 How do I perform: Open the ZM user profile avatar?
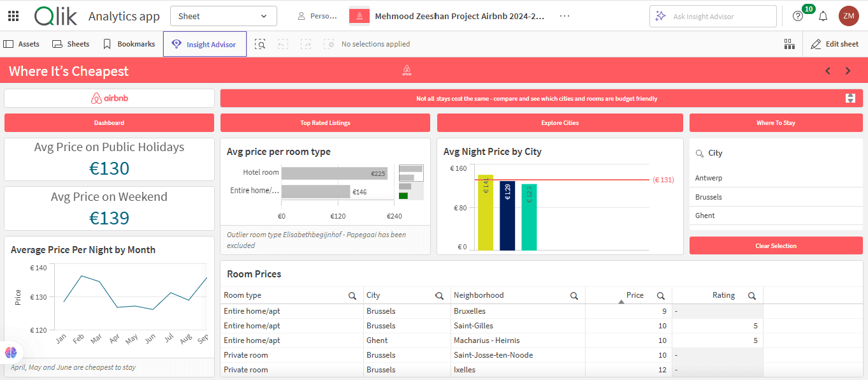(x=849, y=16)
